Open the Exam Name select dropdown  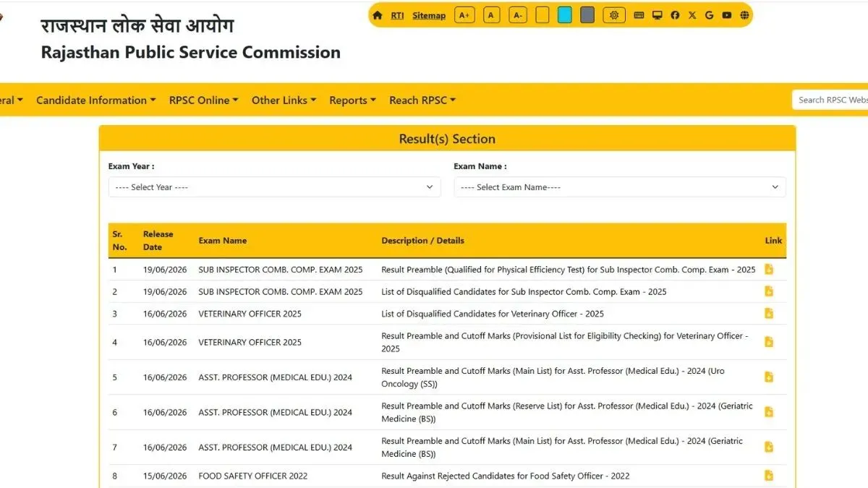620,187
